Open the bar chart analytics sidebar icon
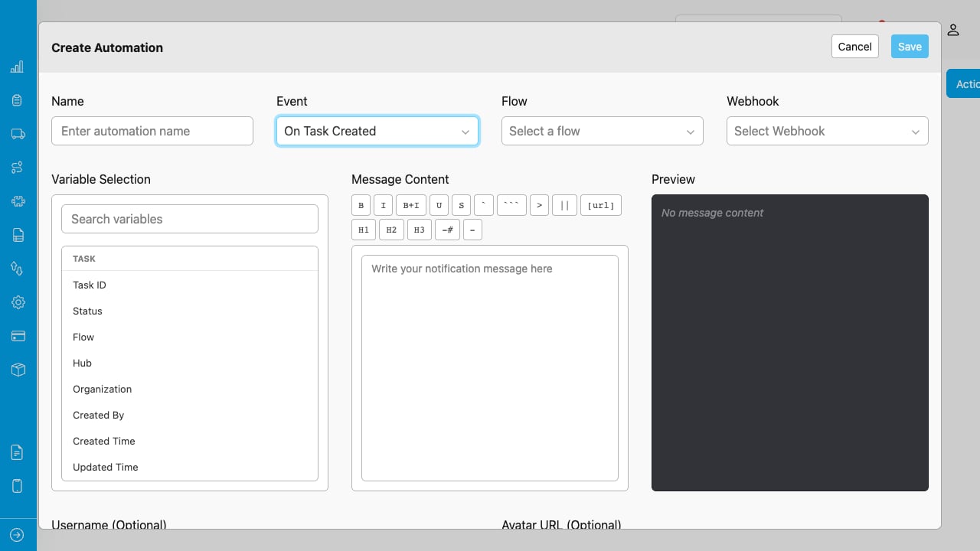980x551 pixels. click(18, 67)
